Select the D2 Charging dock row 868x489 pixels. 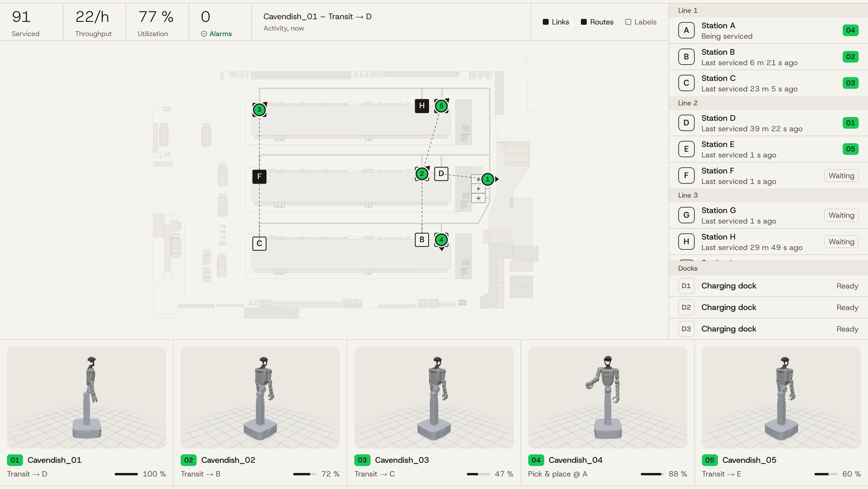pyautogui.click(x=768, y=308)
